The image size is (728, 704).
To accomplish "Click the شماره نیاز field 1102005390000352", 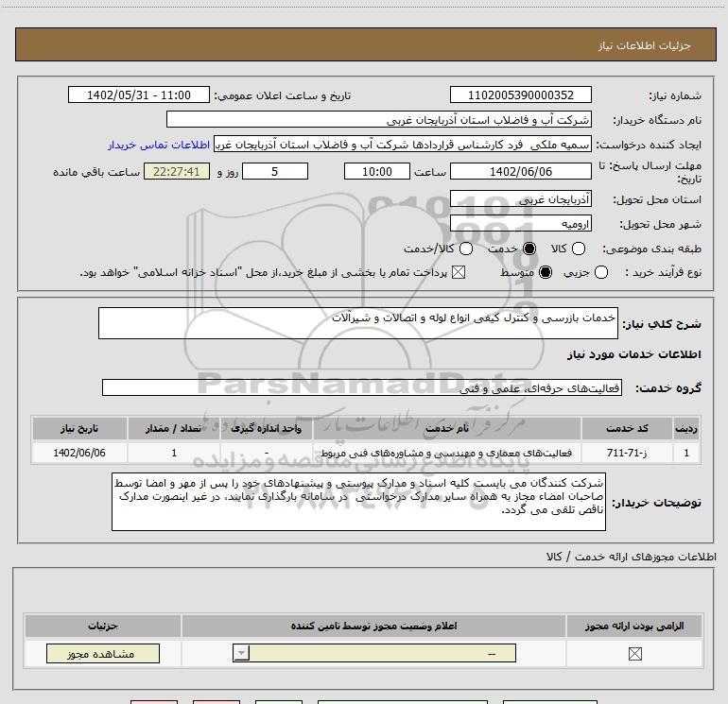I will [x=520, y=95].
